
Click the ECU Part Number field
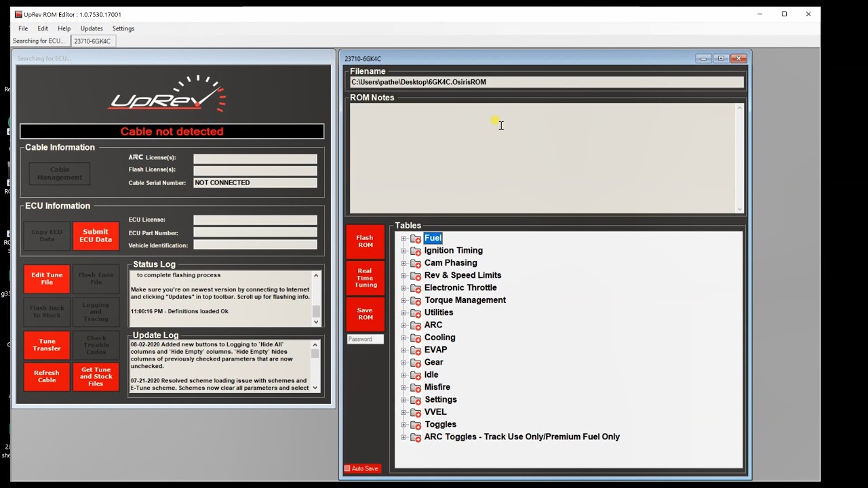pyautogui.click(x=255, y=232)
